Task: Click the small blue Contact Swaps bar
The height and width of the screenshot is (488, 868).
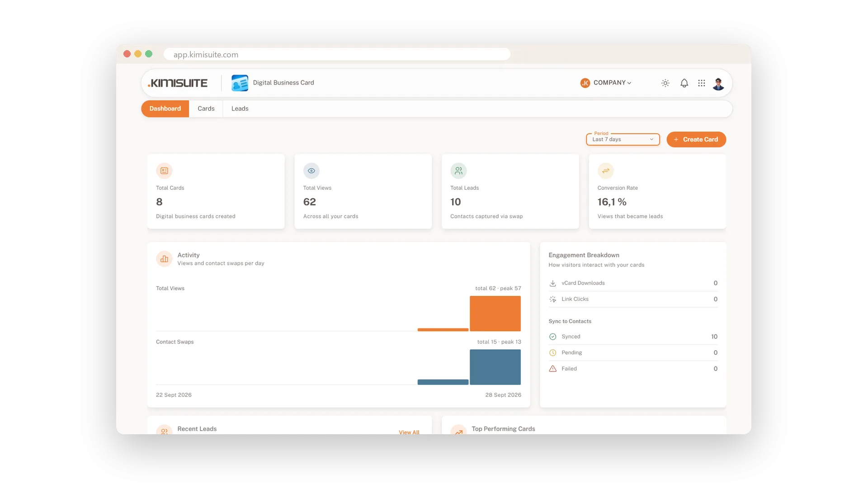Action: click(x=443, y=382)
